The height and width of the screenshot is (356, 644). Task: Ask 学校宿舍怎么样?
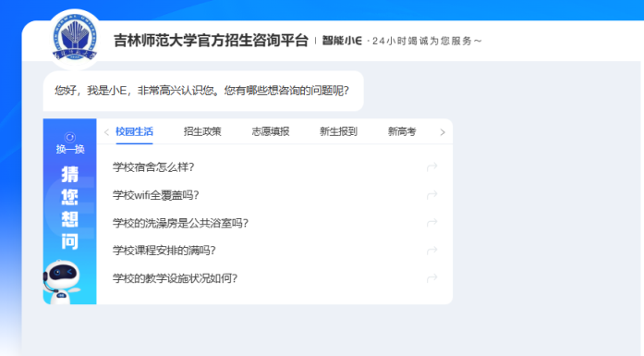pyautogui.click(x=153, y=167)
